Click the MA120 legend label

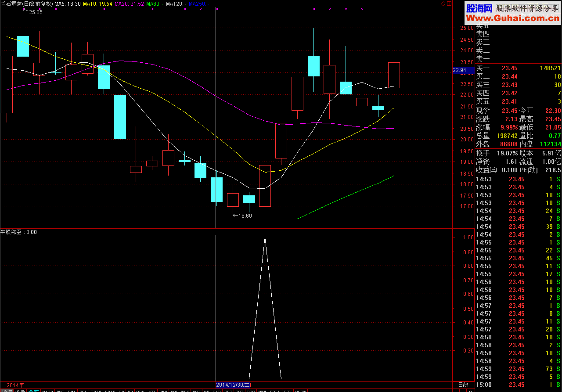coord(177,4)
